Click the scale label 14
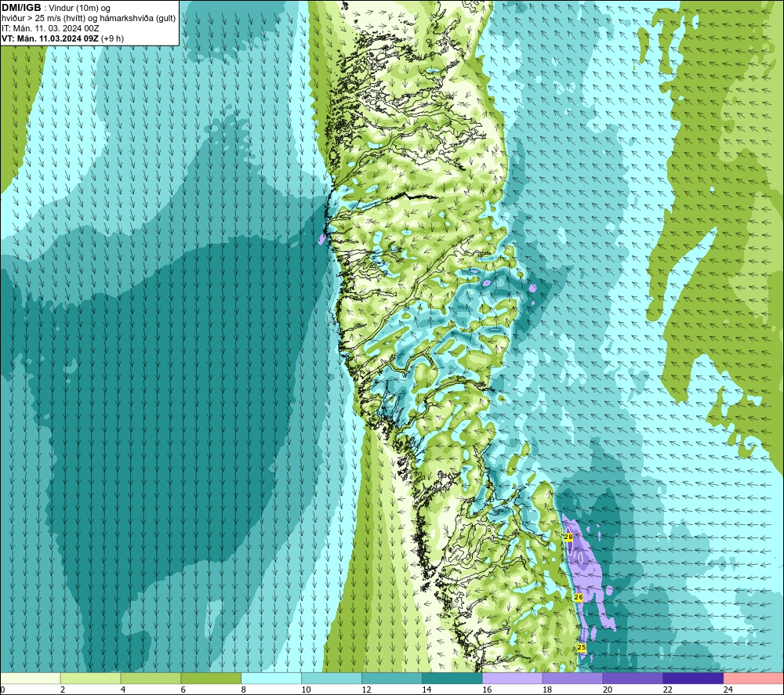Viewport: 784px width, 695px height. click(x=426, y=690)
